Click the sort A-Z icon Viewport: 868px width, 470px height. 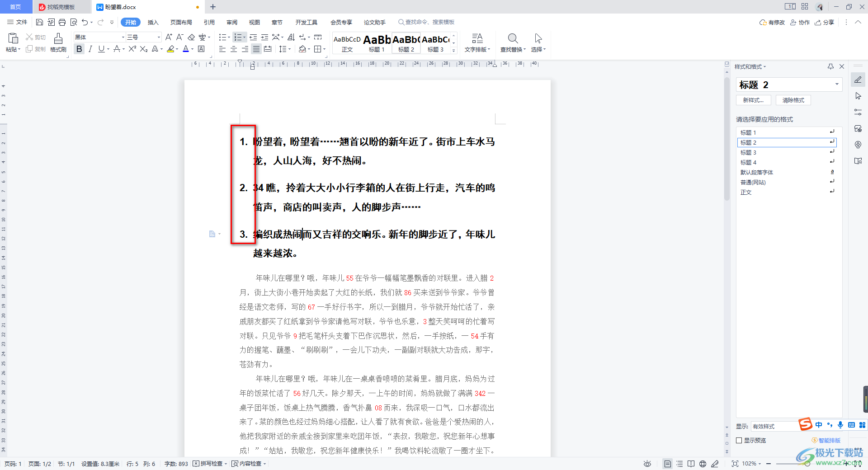click(x=291, y=37)
